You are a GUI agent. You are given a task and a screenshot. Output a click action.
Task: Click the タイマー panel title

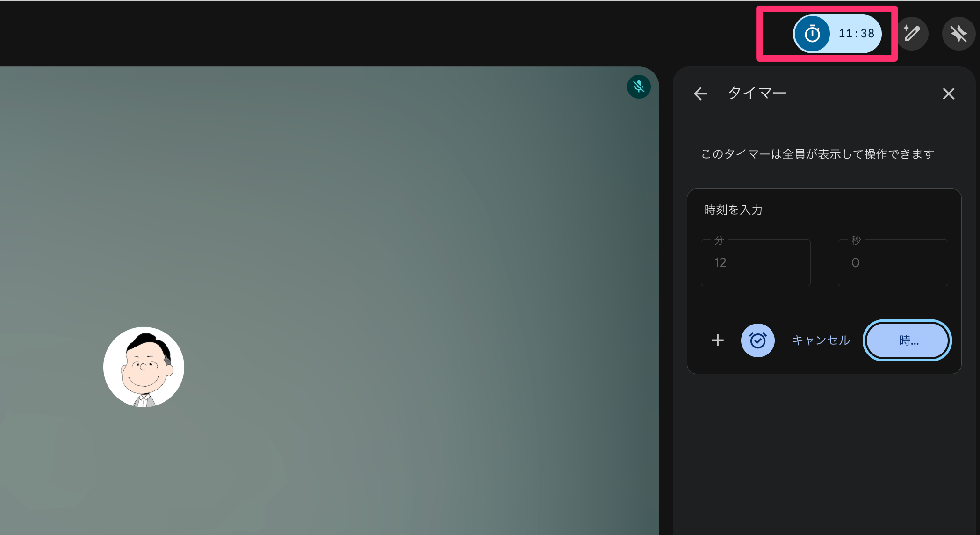coord(757,94)
